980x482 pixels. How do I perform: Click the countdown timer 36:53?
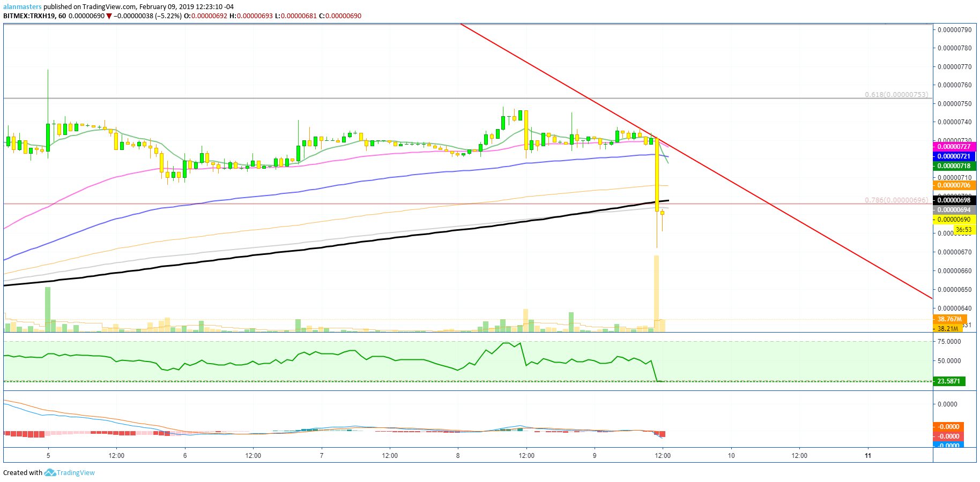coord(963,230)
